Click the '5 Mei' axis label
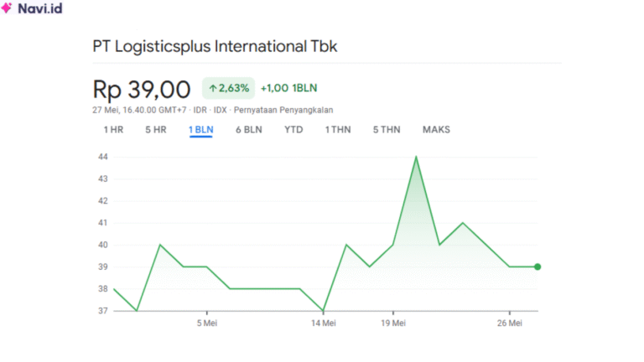 tap(207, 323)
